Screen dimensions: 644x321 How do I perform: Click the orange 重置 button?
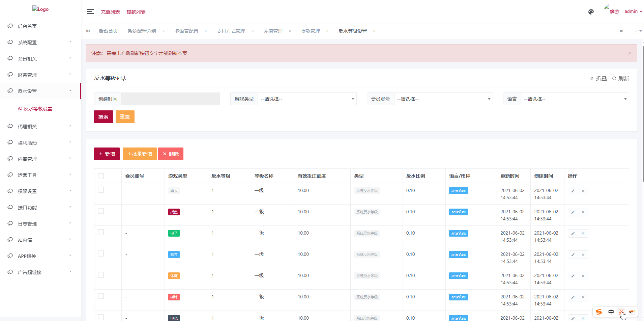click(125, 117)
